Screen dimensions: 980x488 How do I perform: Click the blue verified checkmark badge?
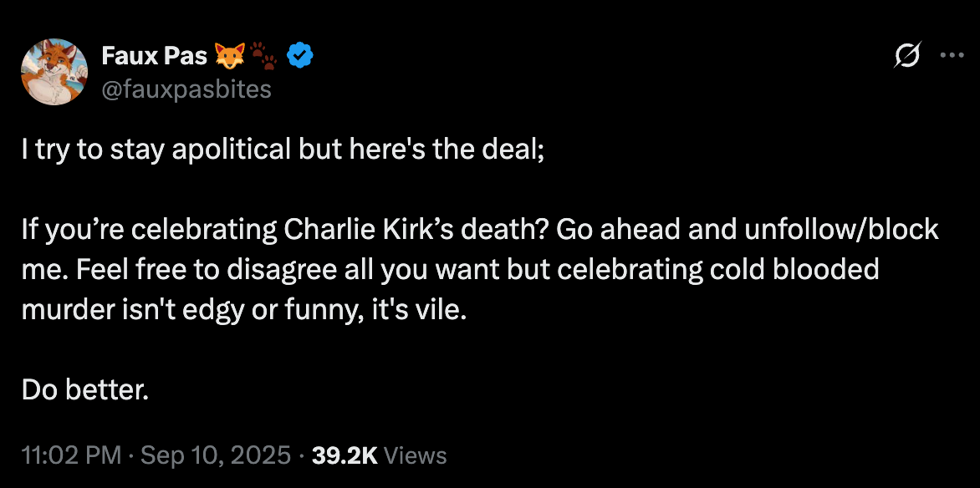(300, 56)
